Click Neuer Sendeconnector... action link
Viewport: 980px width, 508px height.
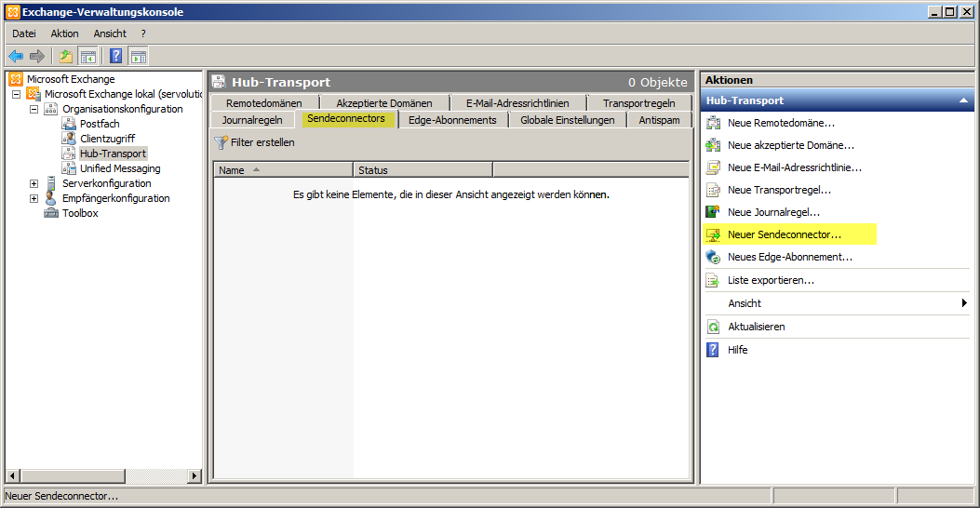[x=785, y=235]
